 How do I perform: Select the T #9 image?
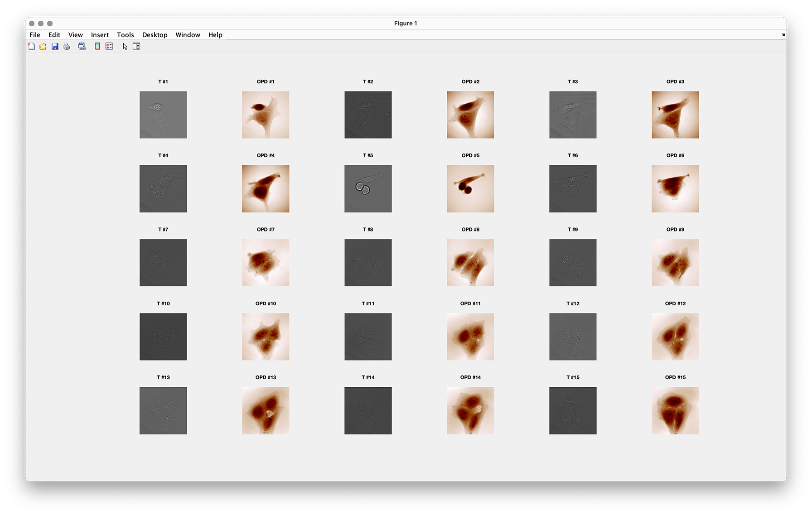click(573, 263)
